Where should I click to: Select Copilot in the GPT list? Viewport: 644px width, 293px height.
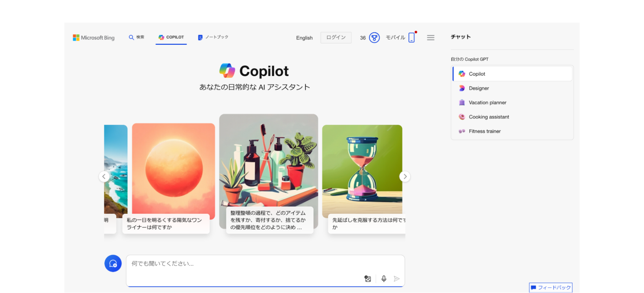point(512,74)
